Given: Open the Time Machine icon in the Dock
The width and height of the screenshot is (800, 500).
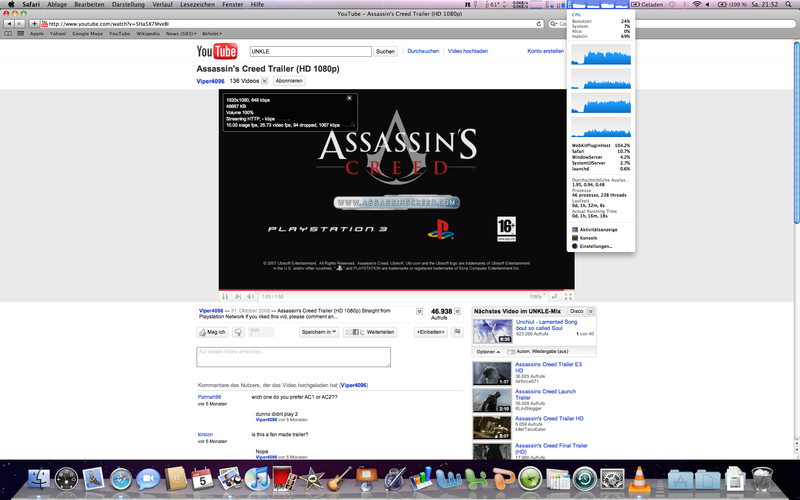Looking at the screenshot, I should 585,480.
